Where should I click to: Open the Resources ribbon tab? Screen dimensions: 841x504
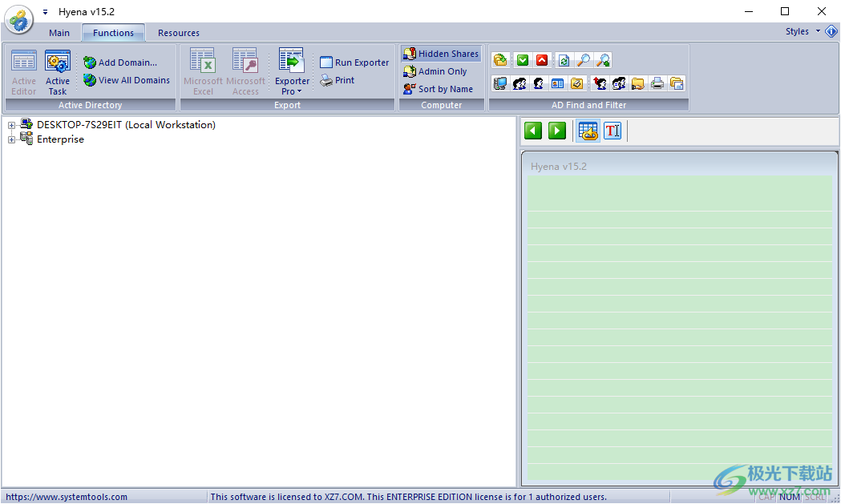(x=179, y=33)
